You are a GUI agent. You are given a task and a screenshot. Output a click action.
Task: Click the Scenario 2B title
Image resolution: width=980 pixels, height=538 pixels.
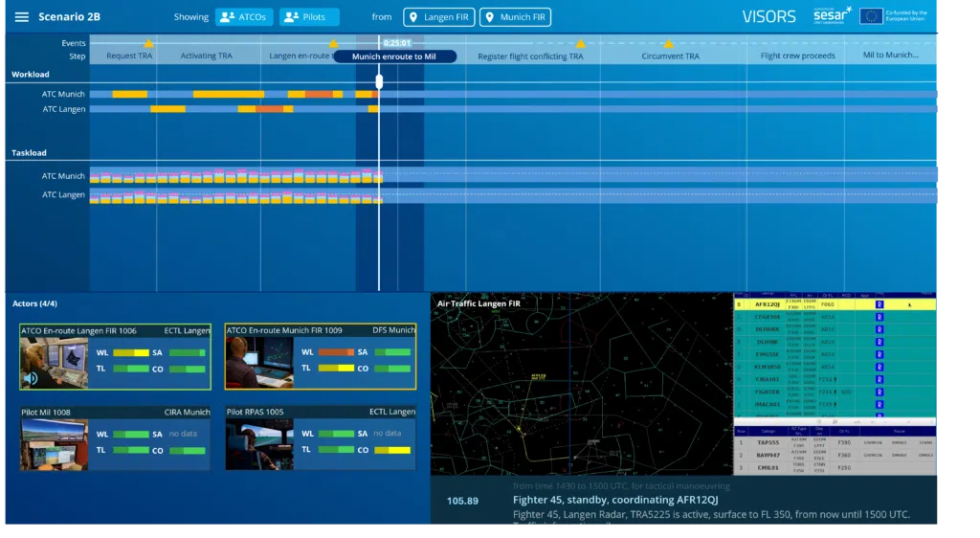(x=69, y=17)
